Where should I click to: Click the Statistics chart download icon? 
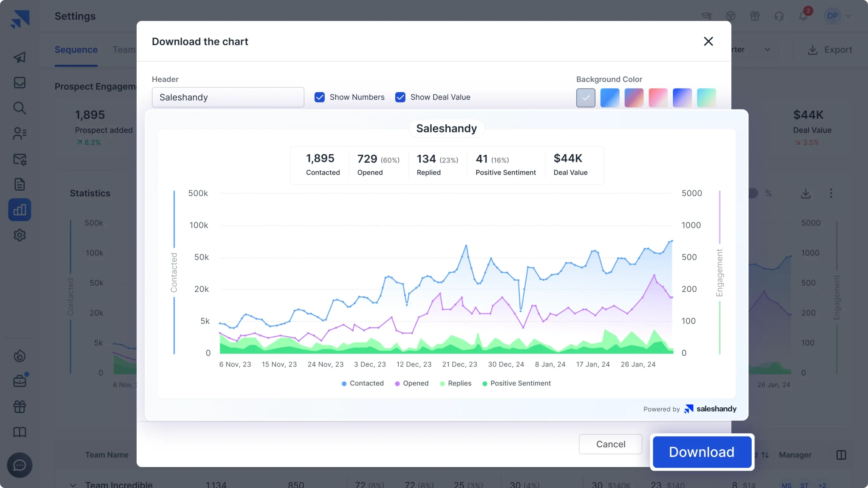point(806,193)
